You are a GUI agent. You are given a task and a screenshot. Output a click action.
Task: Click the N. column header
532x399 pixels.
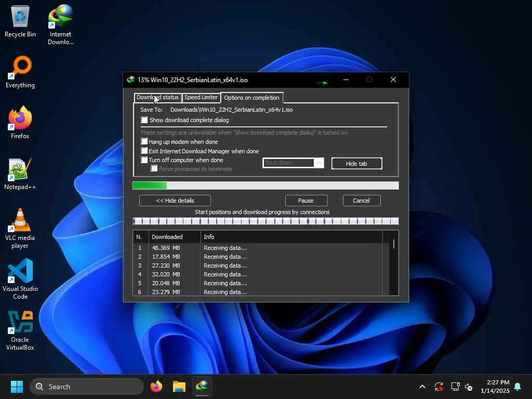pyautogui.click(x=140, y=237)
